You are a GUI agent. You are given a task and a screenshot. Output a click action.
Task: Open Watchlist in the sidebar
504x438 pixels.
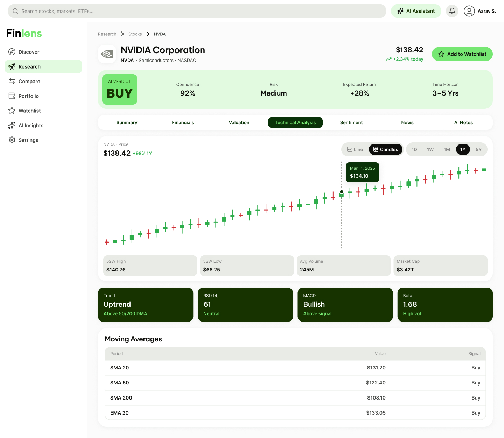[43, 111]
